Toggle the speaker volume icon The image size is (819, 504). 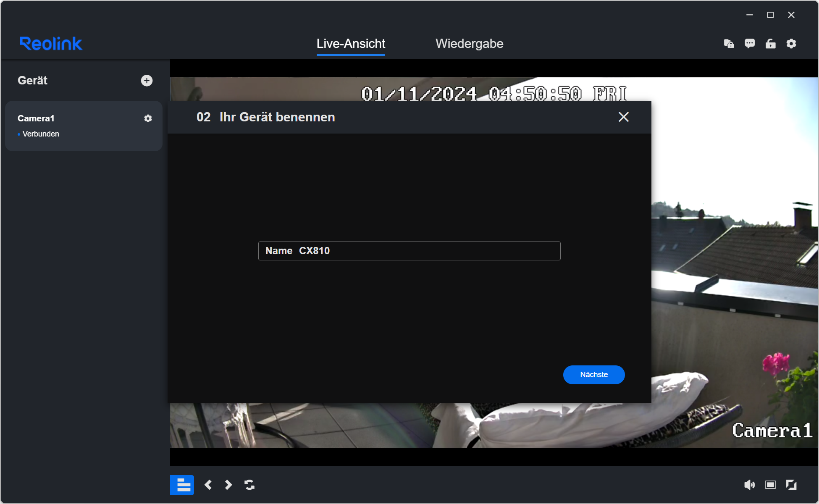point(749,485)
